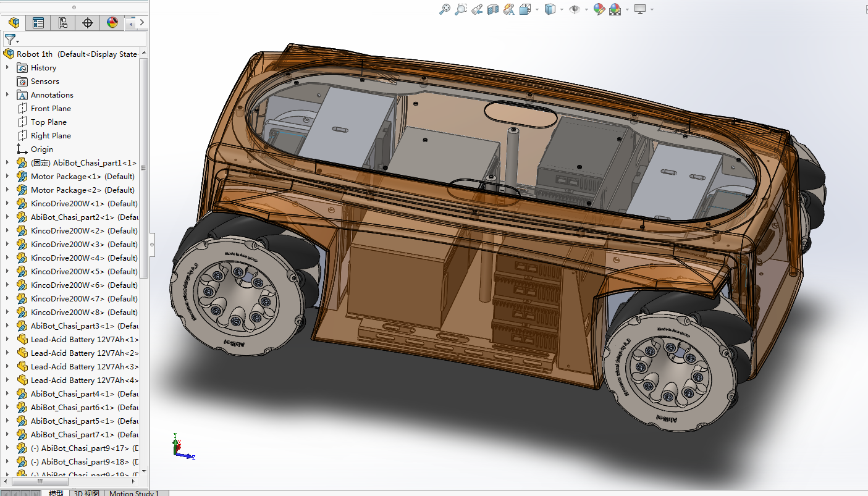Image resolution: width=868 pixels, height=496 pixels.
Task: Select KincoDrive200W<6> in the tree
Action: 84,285
